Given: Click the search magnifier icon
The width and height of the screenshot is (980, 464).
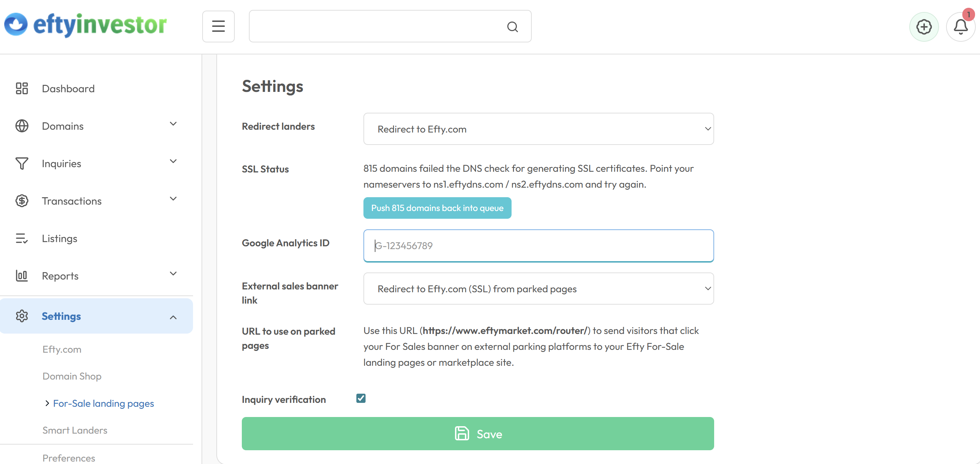Looking at the screenshot, I should tap(512, 27).
